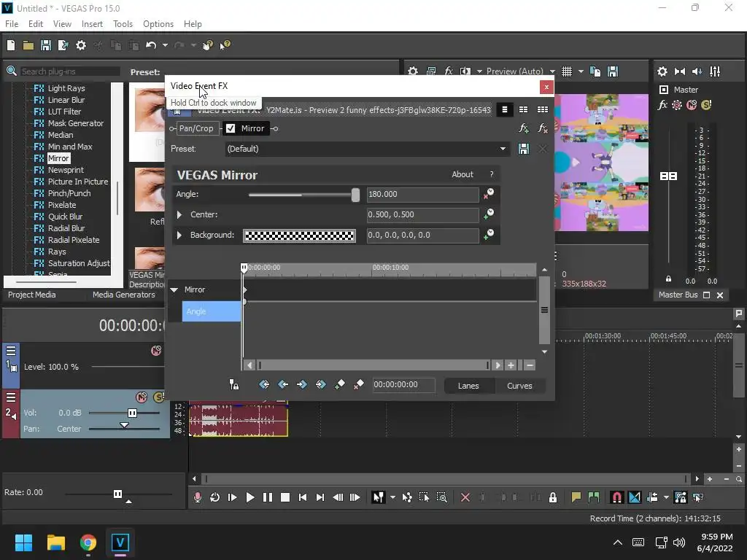747x560 pixels.
Task: Toggle split screen view in preview
Action: pos(465,71)
